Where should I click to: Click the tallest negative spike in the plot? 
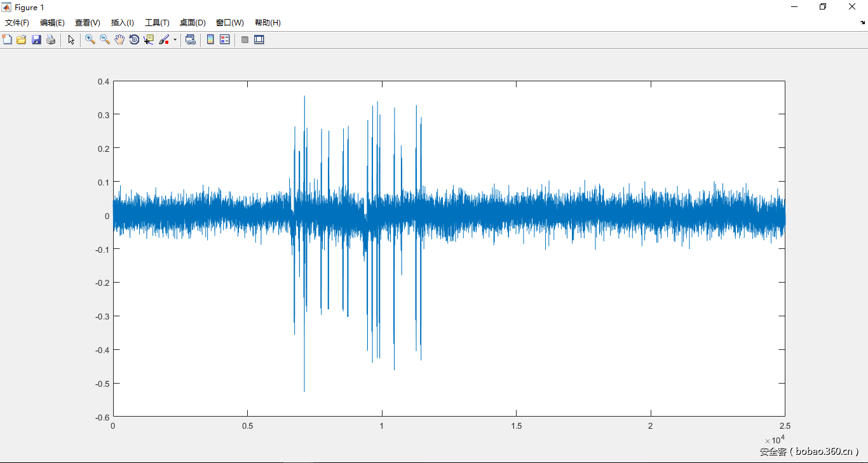304,387
